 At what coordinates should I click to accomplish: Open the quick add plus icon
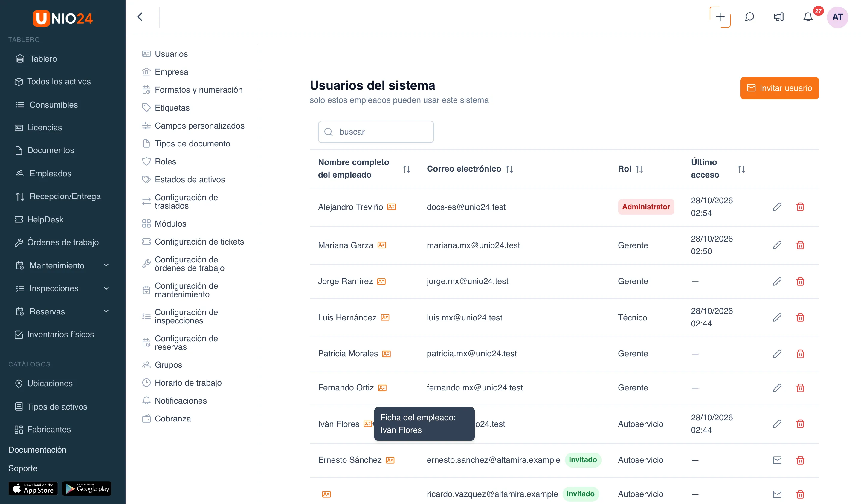(720, 17)
